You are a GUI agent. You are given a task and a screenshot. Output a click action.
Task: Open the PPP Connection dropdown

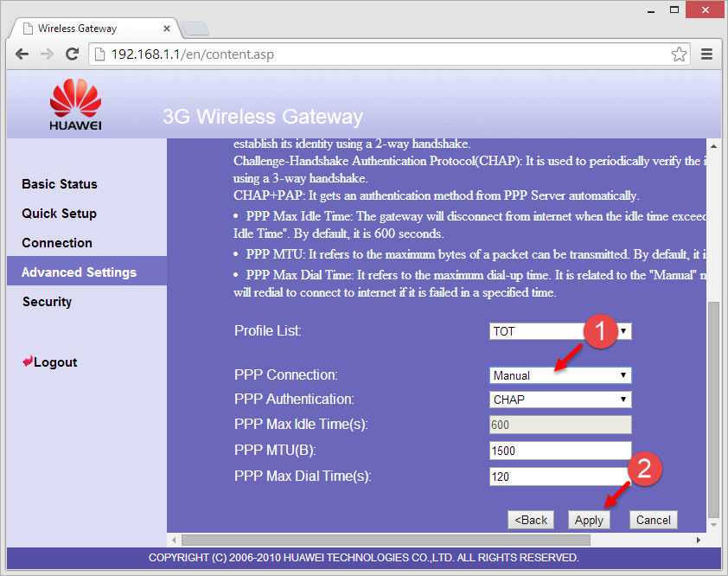(560, 375)
